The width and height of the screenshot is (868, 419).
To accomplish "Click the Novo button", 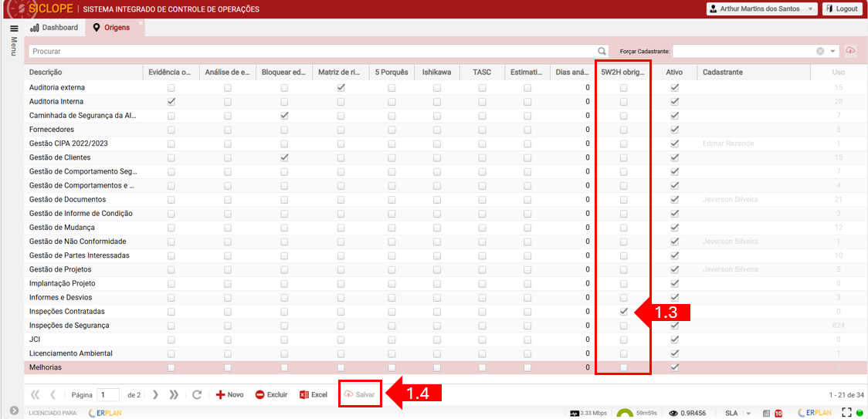I will tap(229, 394).
